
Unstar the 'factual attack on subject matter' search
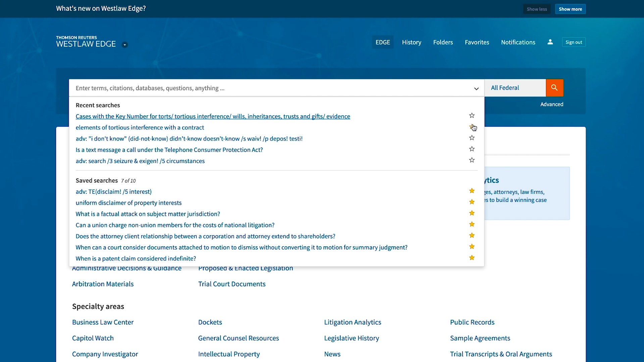coord(472,213)
